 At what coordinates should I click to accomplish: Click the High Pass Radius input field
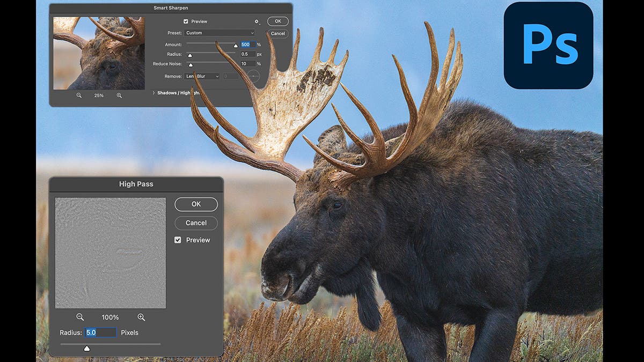coord(100,333)
